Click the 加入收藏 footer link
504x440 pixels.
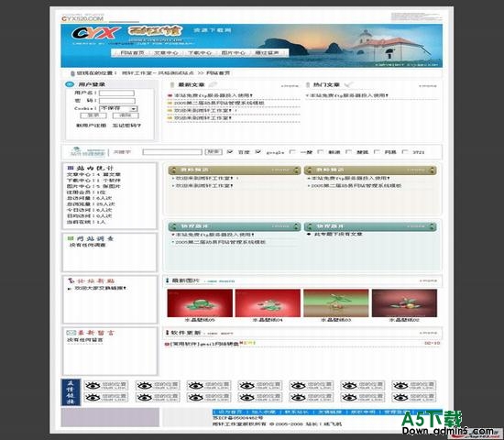click(263, 412)
